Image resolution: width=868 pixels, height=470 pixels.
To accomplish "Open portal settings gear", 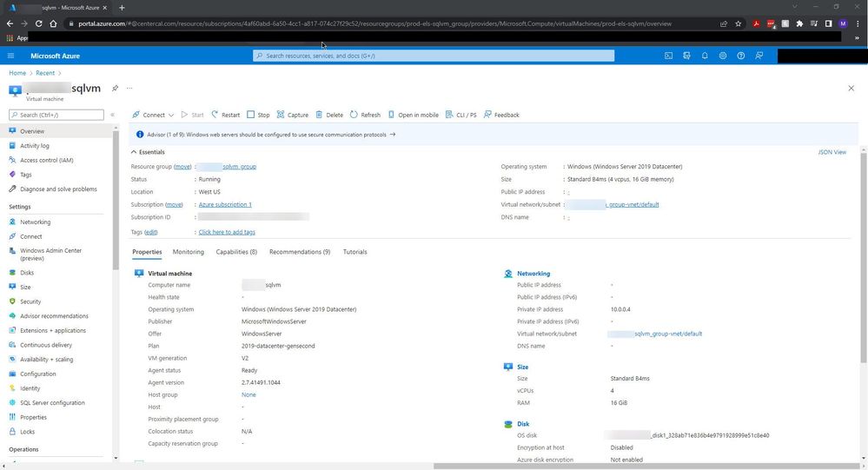I will [722, 56].
